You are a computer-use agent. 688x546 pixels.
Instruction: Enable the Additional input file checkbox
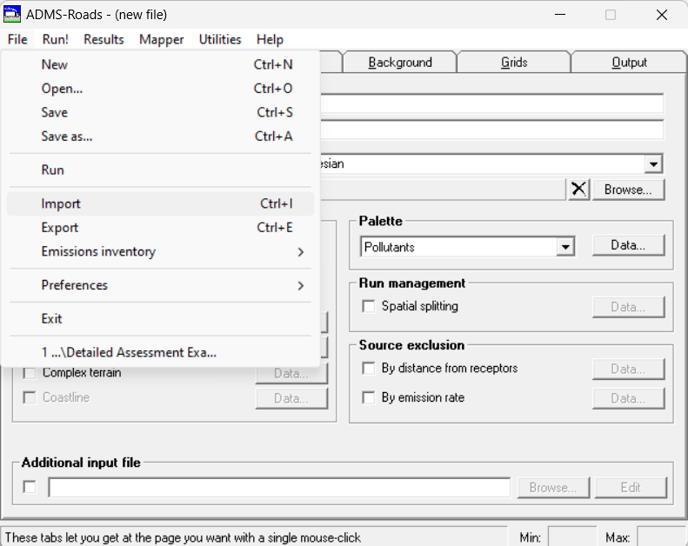pyautogui.click(x=29, y=487)
